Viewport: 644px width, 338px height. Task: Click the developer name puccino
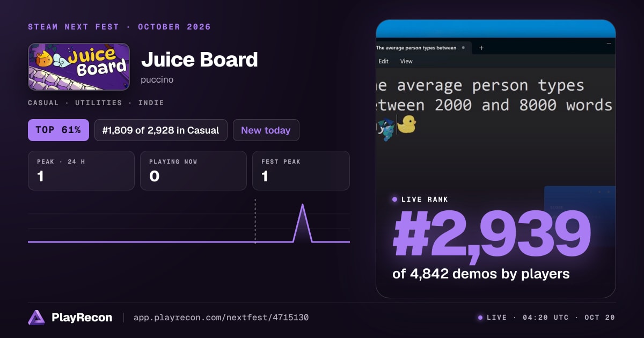click(x=157, y=79)
